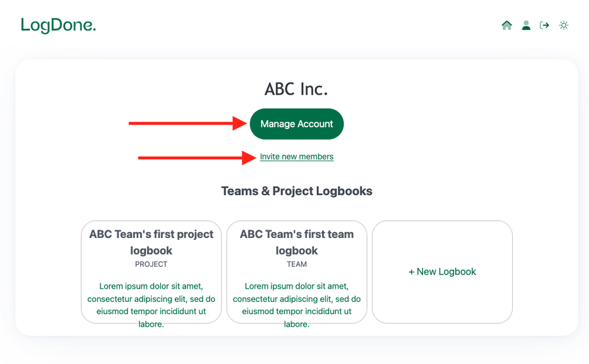This screenshot has width=589, height=364.
Task: Open ABC Team's first project logbook title
Action: pos(151,242)
